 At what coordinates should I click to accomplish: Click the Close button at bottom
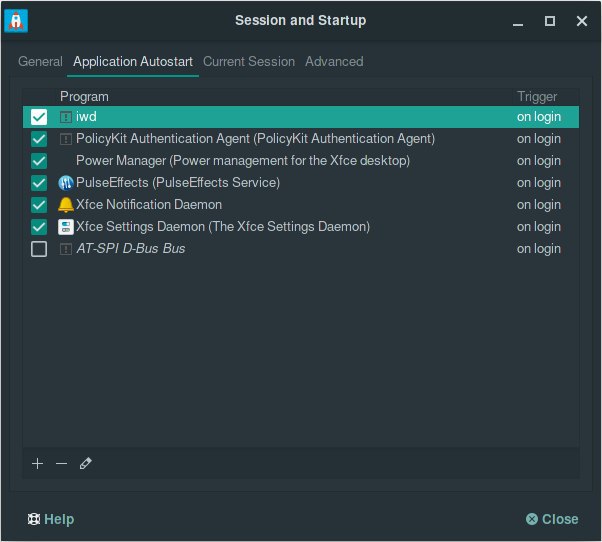pyautogui.click(x=552, y=519)
